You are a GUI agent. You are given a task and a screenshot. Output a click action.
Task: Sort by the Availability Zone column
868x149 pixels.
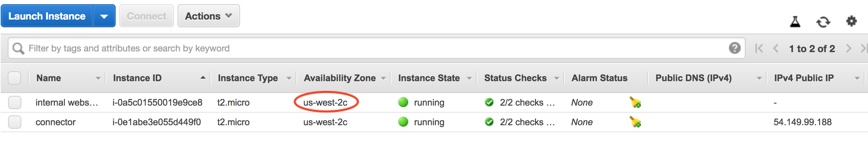click(340, 78)
